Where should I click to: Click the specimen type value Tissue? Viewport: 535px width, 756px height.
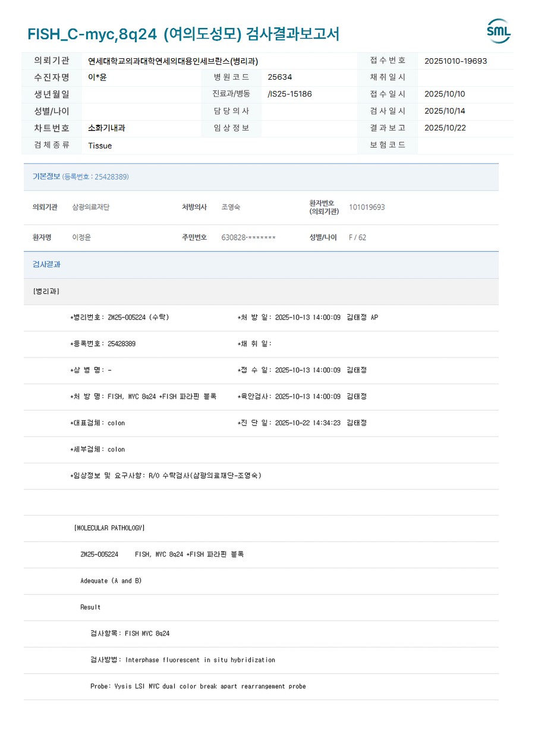[x=100, y=146]
